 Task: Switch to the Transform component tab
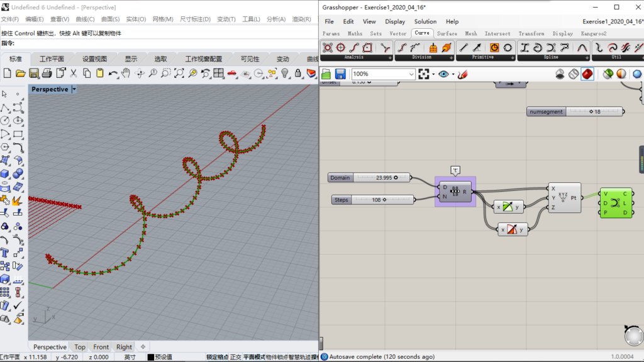[531, 34]
